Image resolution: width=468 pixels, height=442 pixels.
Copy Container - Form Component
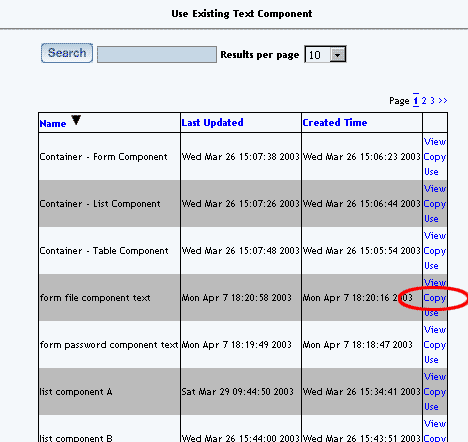coord(435,157)
